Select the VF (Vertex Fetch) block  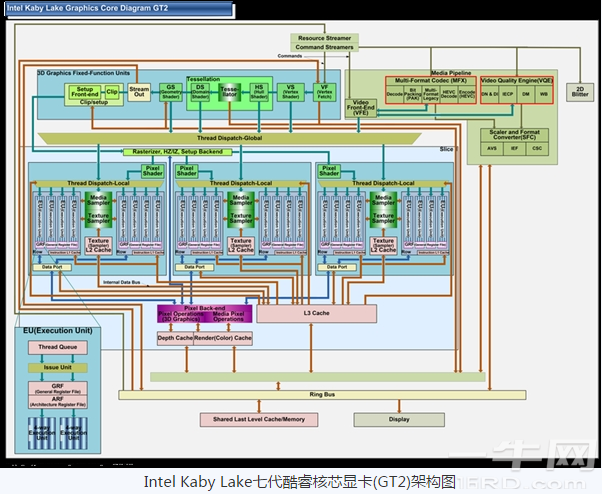point(324,92)
